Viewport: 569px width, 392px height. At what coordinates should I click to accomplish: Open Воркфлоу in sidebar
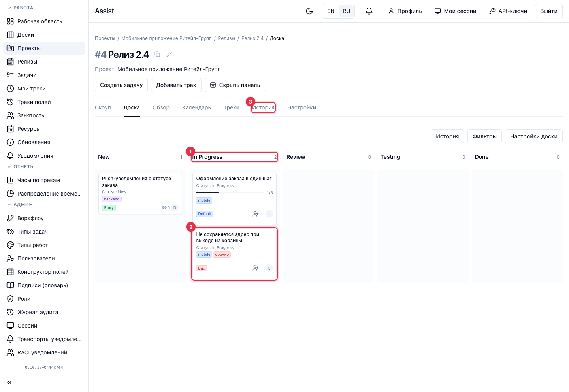click(x=44, y=218)
